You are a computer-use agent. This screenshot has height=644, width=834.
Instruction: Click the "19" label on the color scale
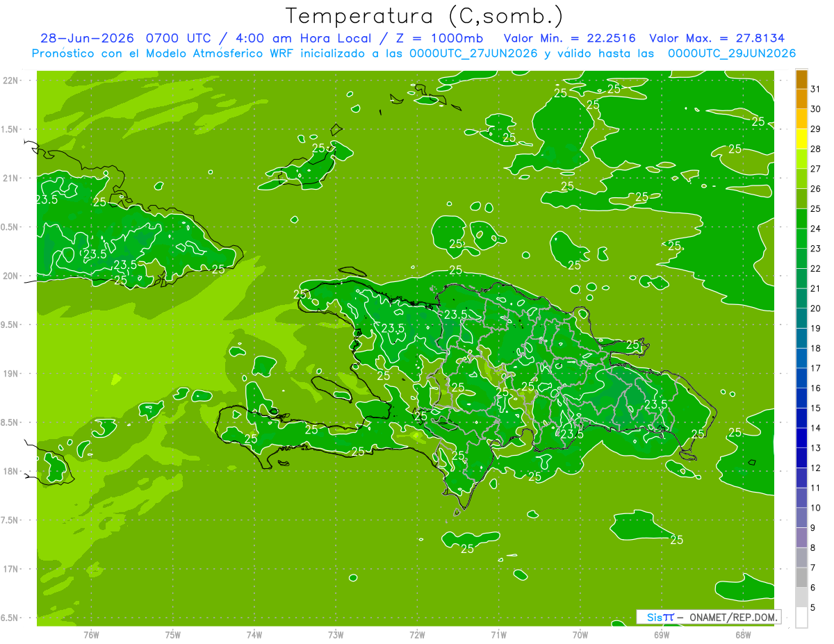click(x=816, y=329)
